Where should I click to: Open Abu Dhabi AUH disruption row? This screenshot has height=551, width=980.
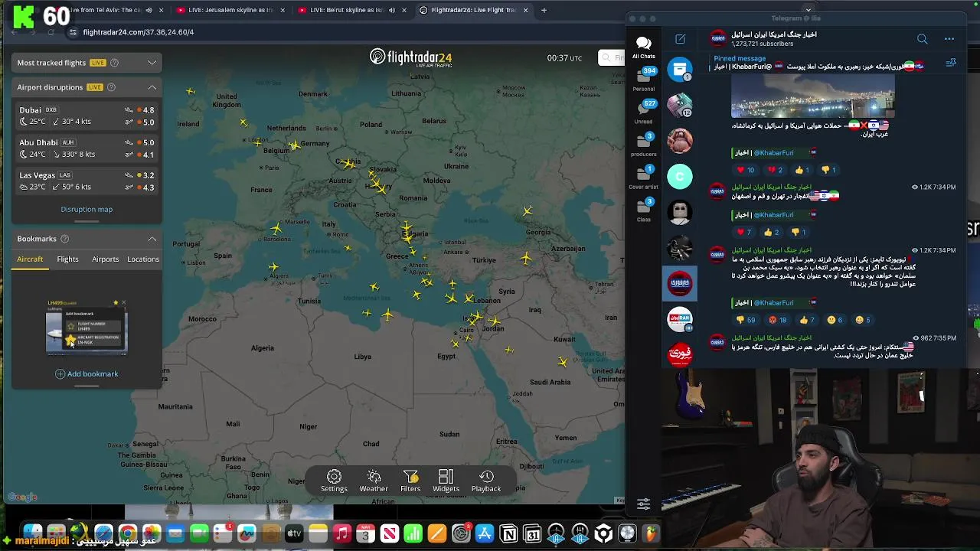click(x=87, y=148)
